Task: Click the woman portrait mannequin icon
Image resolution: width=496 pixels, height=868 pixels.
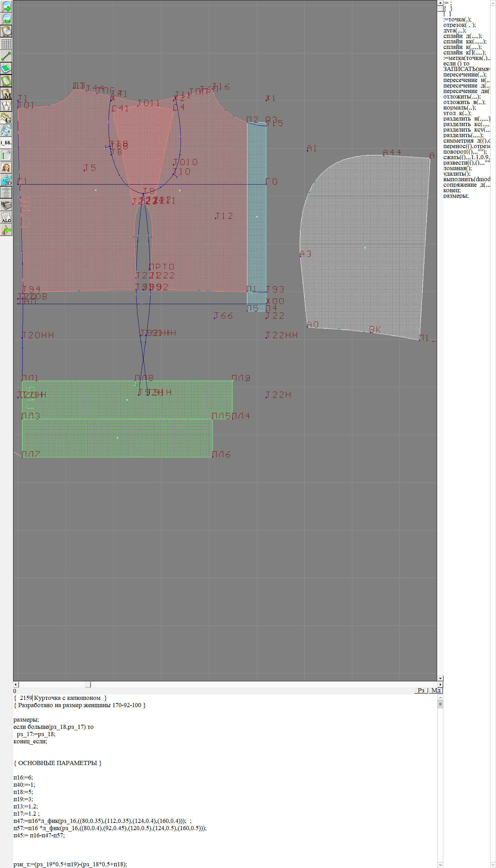Action: [6, 168]
